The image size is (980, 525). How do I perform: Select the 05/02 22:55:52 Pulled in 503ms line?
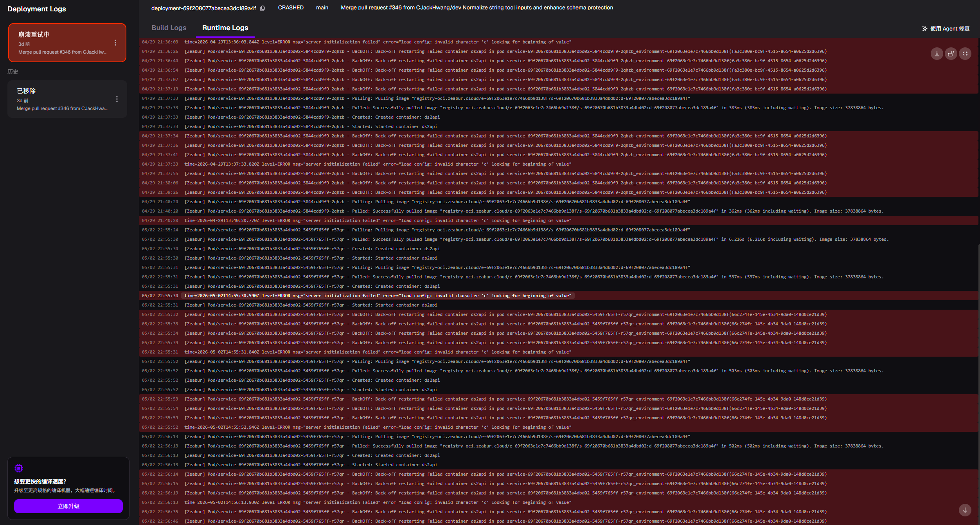pyautogui.click(x=559, y=371)
